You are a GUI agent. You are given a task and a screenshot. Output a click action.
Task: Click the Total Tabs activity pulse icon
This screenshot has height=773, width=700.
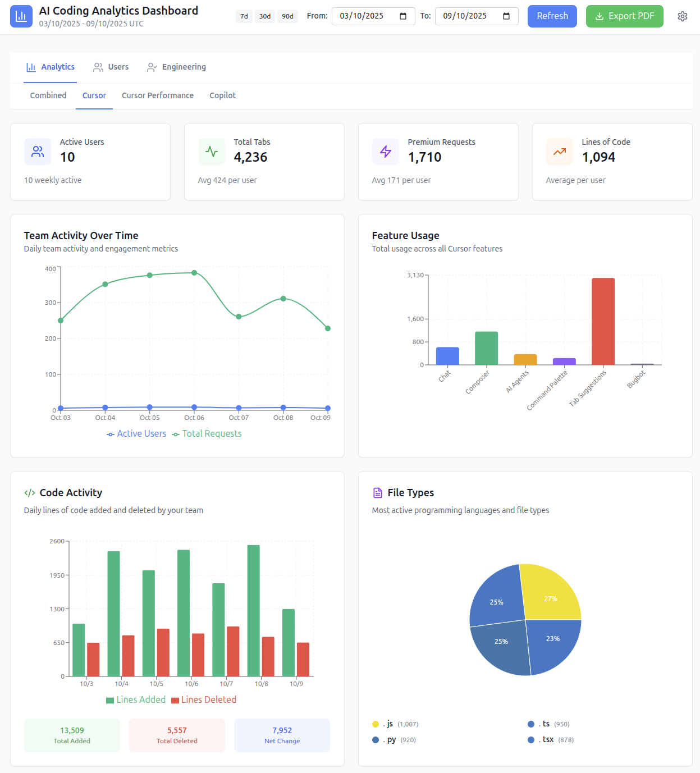(212, 152)
